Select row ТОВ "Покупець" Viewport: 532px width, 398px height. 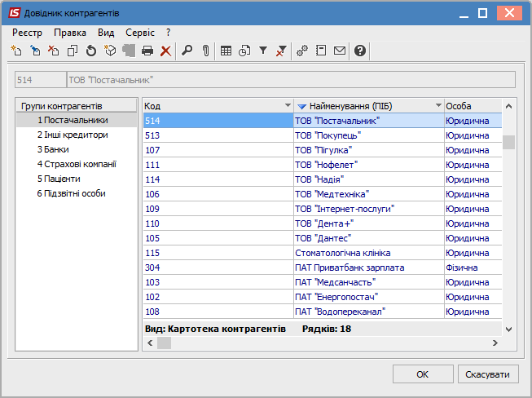pyautogui.click(x=323, y=135)
